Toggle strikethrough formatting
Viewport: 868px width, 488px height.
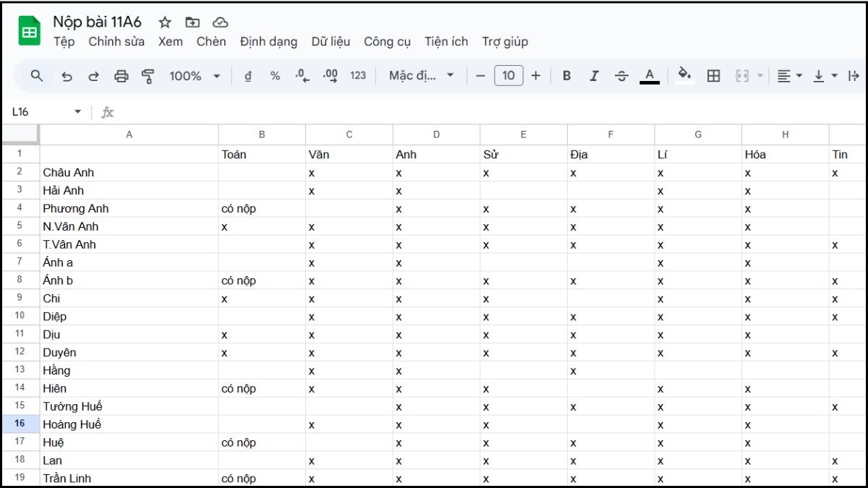(x=622, y=75)
